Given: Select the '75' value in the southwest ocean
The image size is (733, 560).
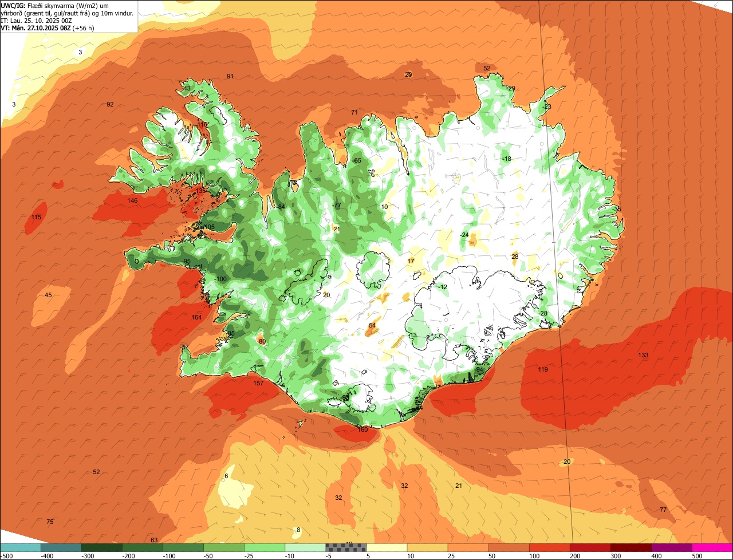Looking at the screenshot, I should pos(50,522).
